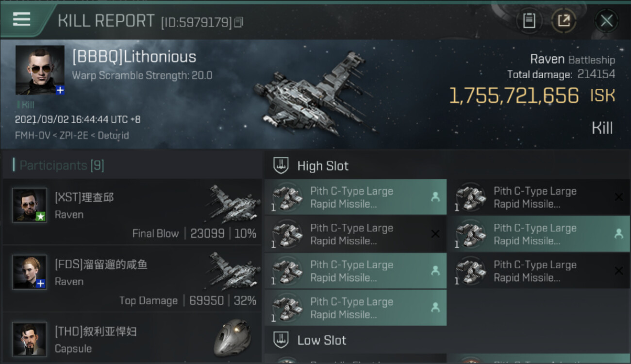Click the High Slot section icon

(x=281, y=165)
